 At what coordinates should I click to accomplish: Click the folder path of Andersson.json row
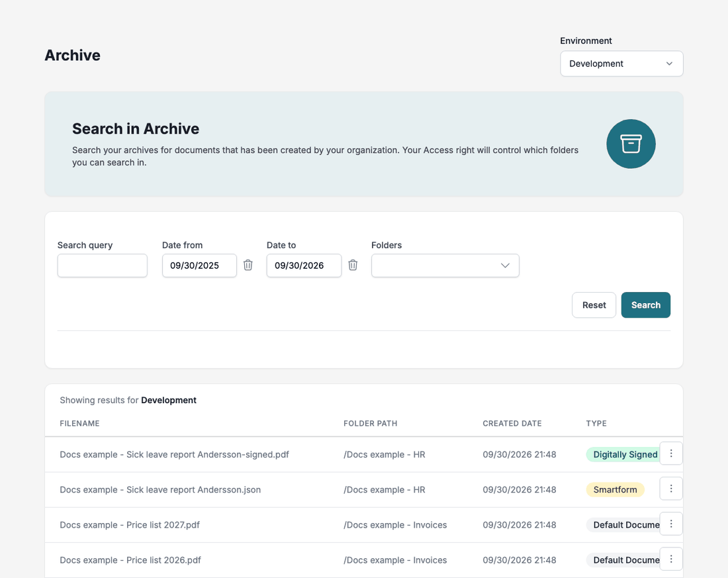tap(385, 490)
